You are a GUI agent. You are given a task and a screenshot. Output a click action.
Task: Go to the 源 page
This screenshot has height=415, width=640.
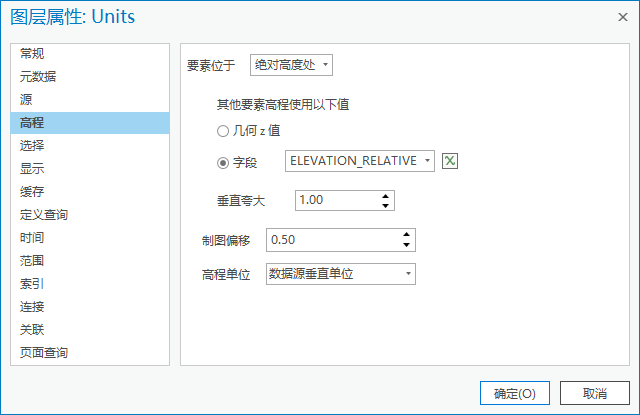[26, 100]
